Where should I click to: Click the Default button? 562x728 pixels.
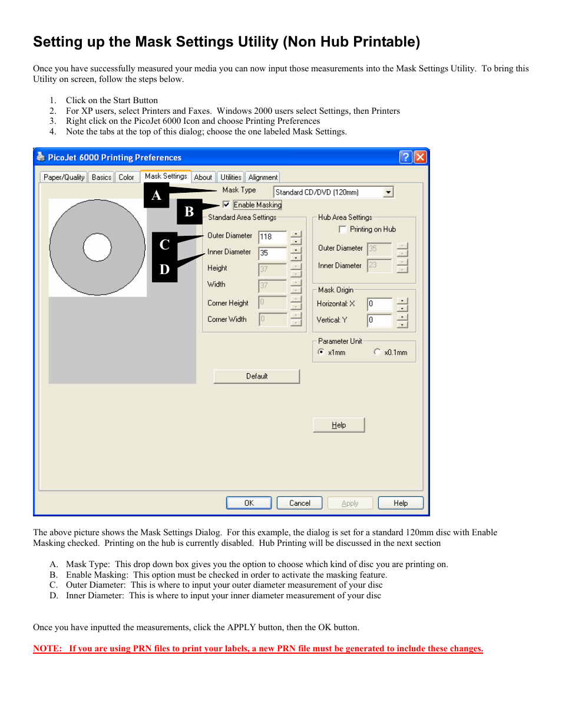(x=257, y=376)
